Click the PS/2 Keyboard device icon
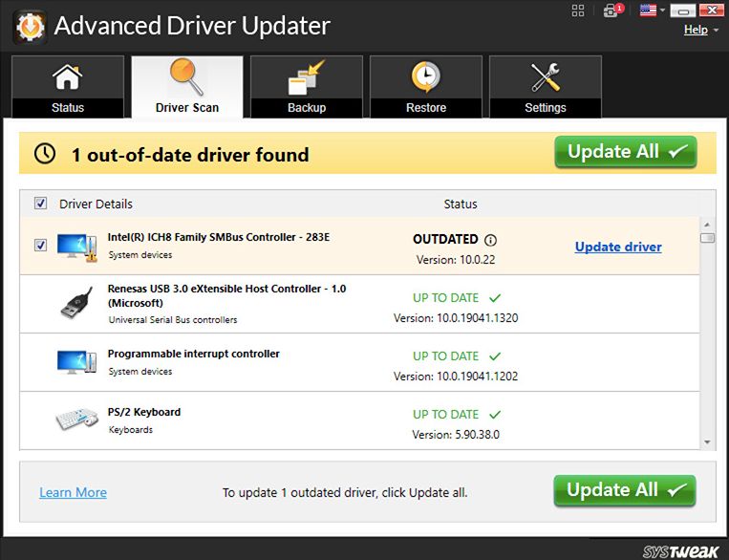The width and height of the screenshot is (729, 560). pyautogui.click(x=77, y=419)
